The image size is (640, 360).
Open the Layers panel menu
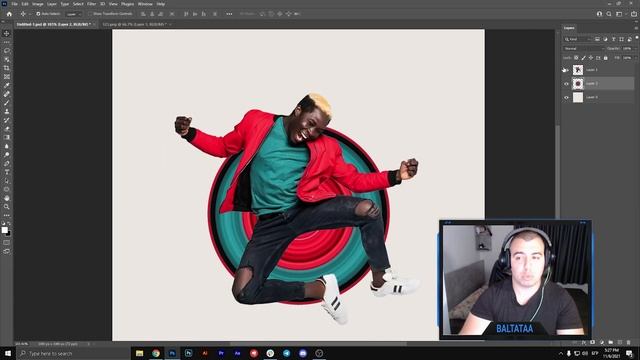point(636,28)
